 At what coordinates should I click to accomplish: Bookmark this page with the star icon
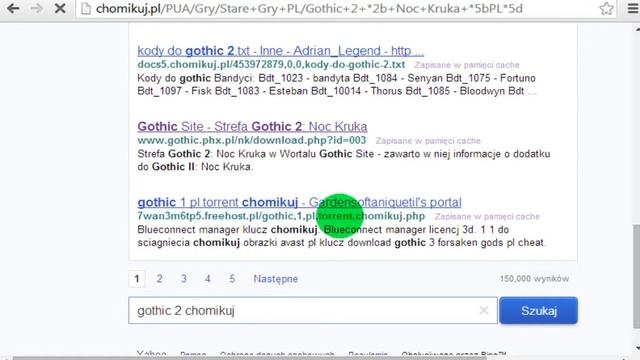(x=606, y=9)
